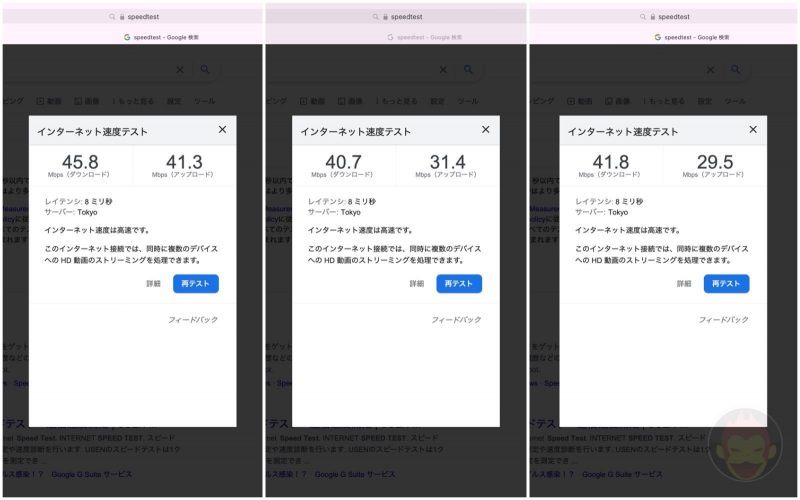Click the blue magnifier search icon behind the 45.8 dialog
This screenshot has width=800, height=500.
pyautogui.click(x=205, y=69)
